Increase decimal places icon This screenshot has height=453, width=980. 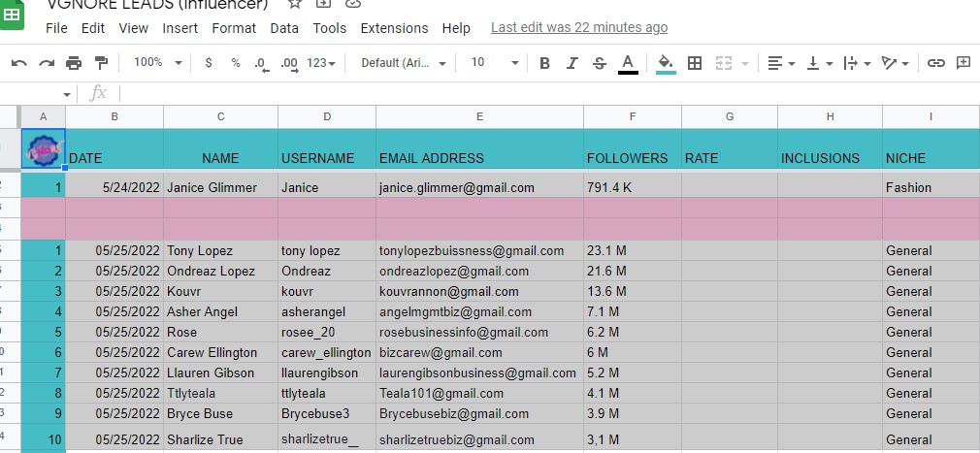pyautogui.click(x=289, y=64)
